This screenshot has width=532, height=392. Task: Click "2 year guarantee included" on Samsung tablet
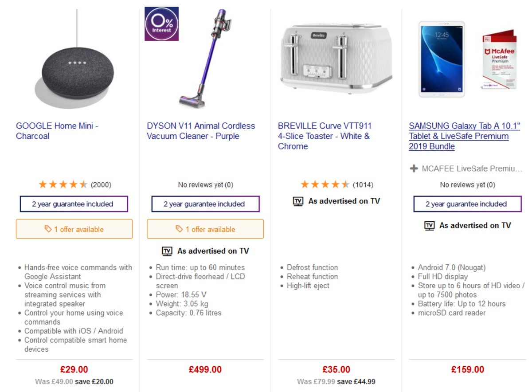467,204
